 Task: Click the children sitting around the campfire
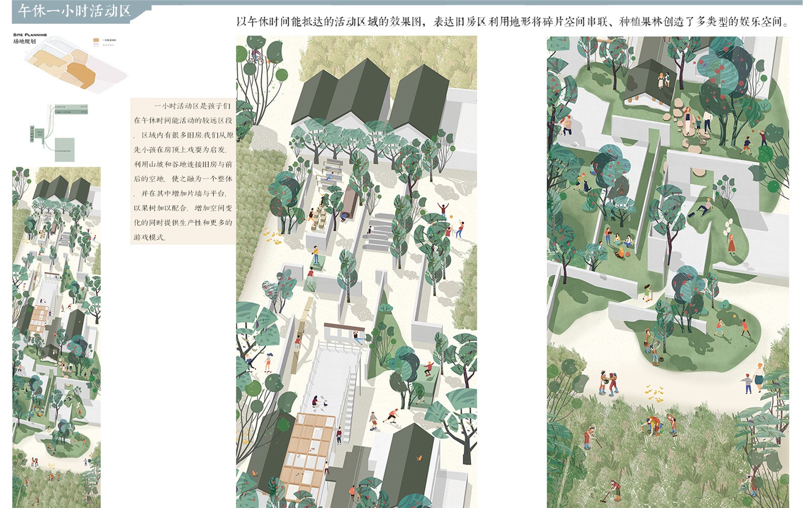coord(619,246)
